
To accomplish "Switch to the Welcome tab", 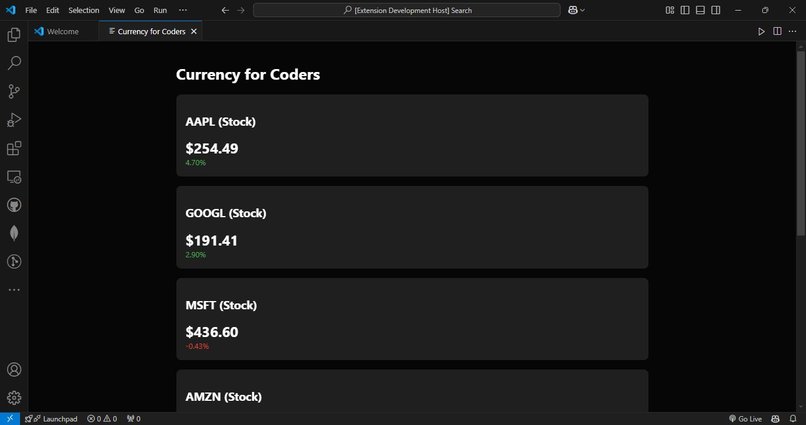I will [63, 31].
